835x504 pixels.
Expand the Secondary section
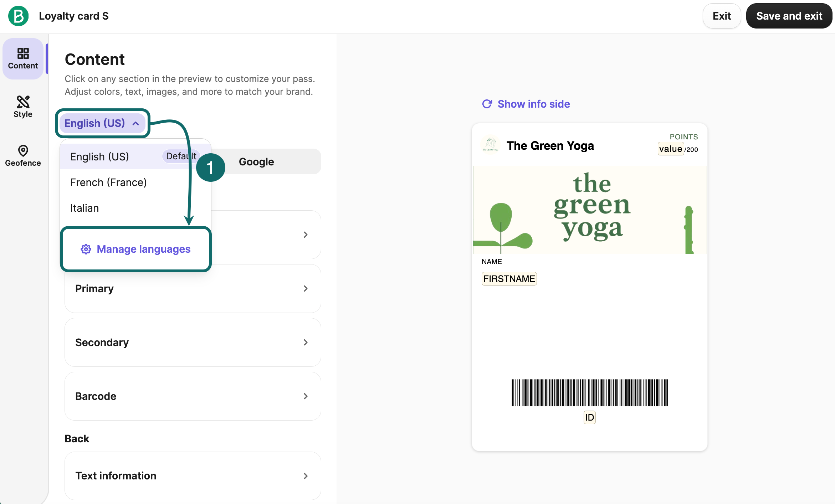pyautogui.click(x=193, y=343)
